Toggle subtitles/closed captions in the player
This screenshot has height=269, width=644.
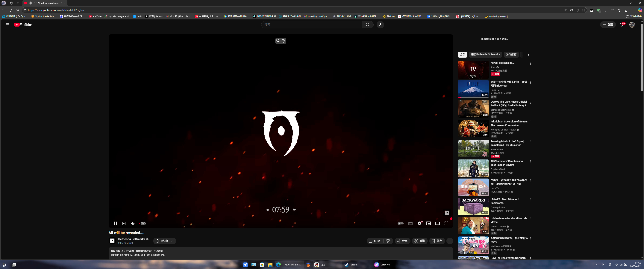(410, 223)
